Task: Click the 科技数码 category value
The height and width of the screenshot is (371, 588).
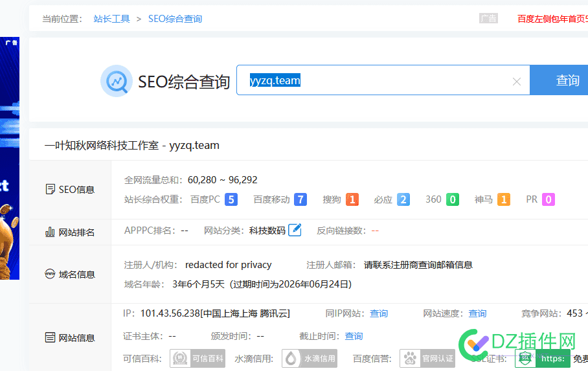Action: pyautogui.click(x=267, y=230)
